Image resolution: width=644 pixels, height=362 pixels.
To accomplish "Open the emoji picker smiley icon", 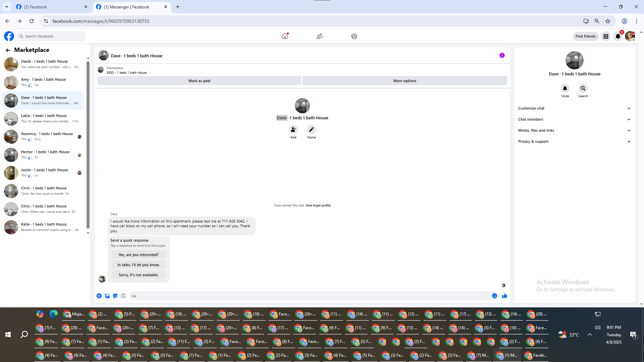I will coord(494,296).
